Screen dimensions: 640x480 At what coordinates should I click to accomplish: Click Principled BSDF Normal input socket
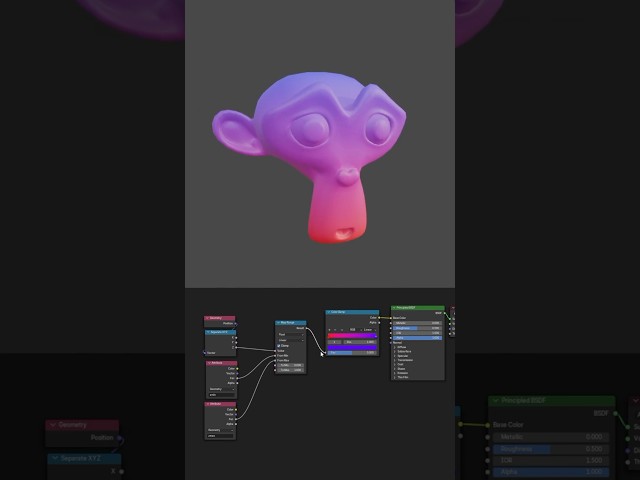pyautogui.click(x=391, y=343)
